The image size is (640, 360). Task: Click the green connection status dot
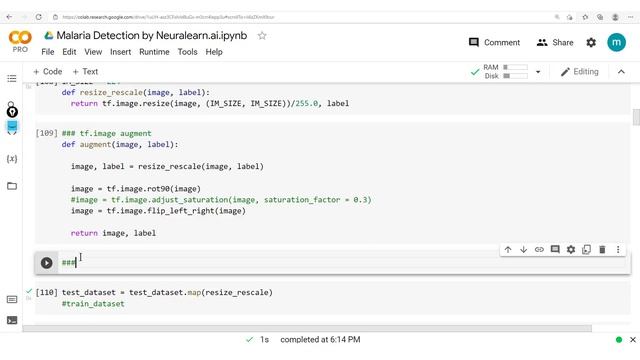[619, 340]
